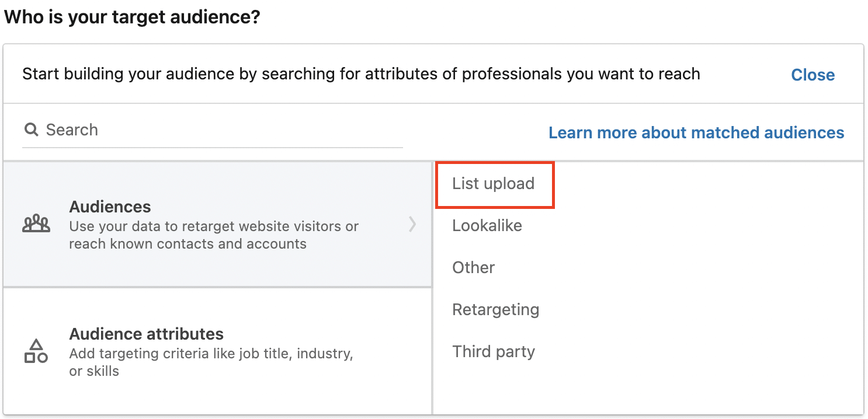Click the Search input field
868x419 pixels.
pyautogui.click(x=175, y=130)
